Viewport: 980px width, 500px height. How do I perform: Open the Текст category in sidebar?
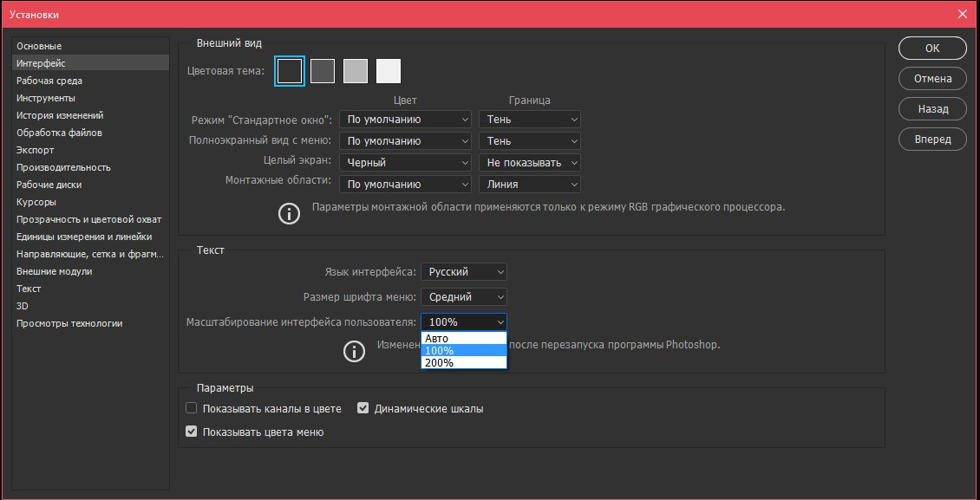coord(91,289)
